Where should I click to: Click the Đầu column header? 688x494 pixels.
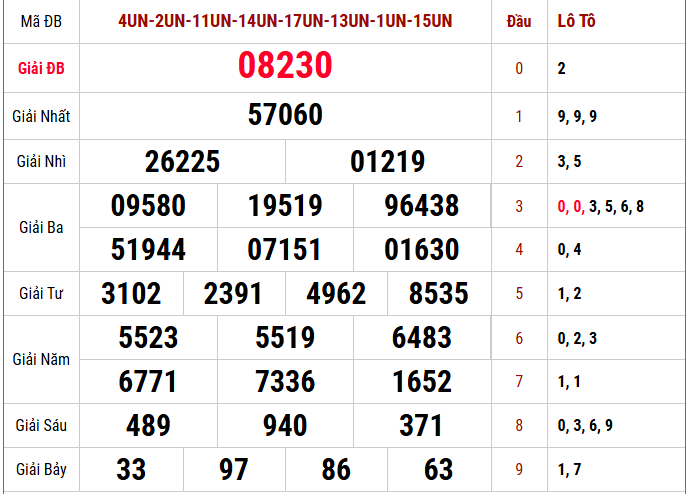click(x=518, y=21)
